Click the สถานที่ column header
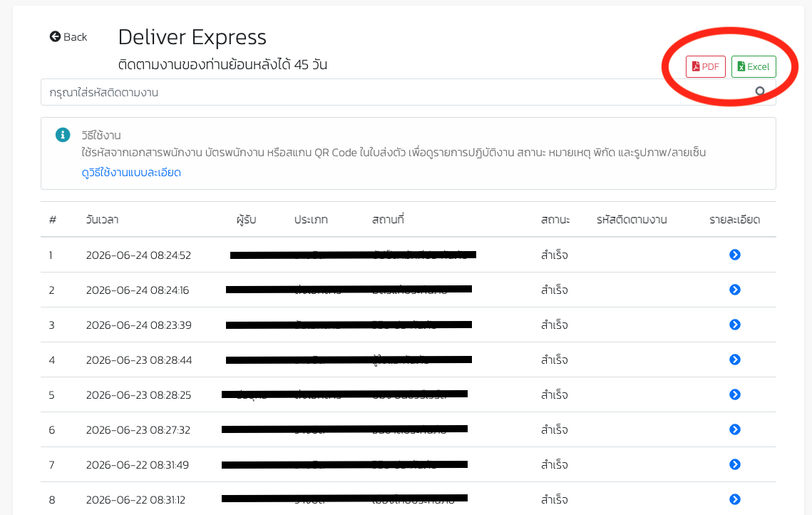The image size is (812, 515). pyautogui.click(x=388, y=220)
